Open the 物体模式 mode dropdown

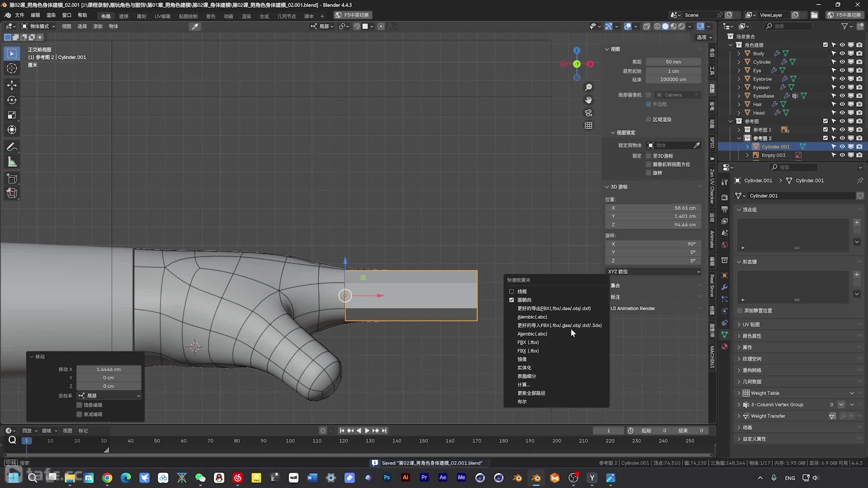pos(38,27)
